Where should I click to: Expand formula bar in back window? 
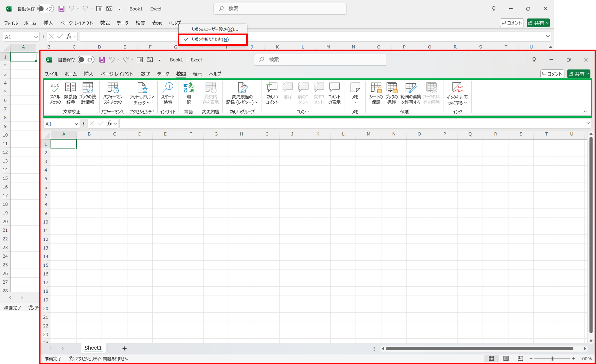[548, 36]
